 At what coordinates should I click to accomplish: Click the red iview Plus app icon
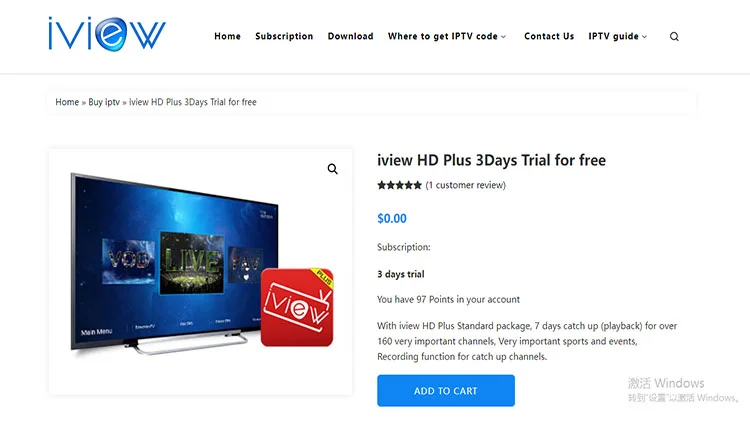click(x=297, y=307)
